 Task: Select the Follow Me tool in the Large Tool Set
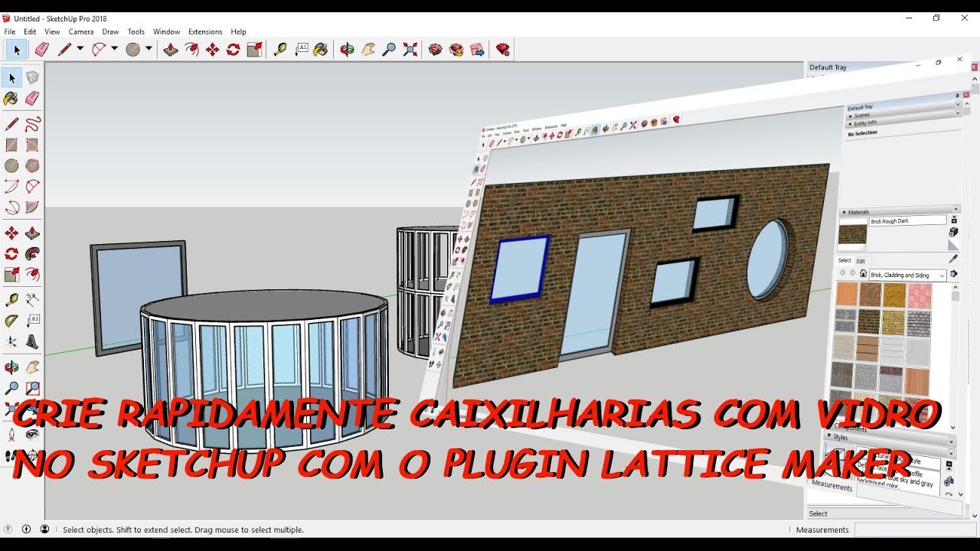pyautogui.click(x=32, y=253)
